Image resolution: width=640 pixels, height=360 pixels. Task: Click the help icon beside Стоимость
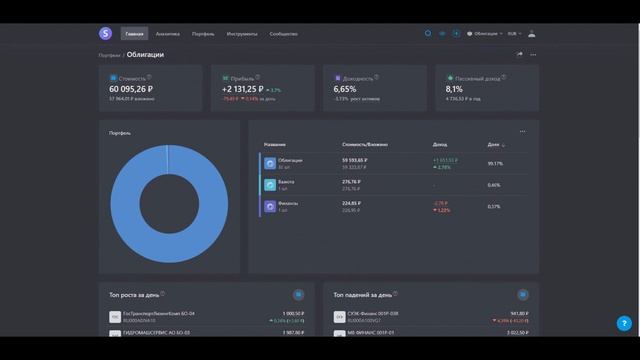coord(149,77)
